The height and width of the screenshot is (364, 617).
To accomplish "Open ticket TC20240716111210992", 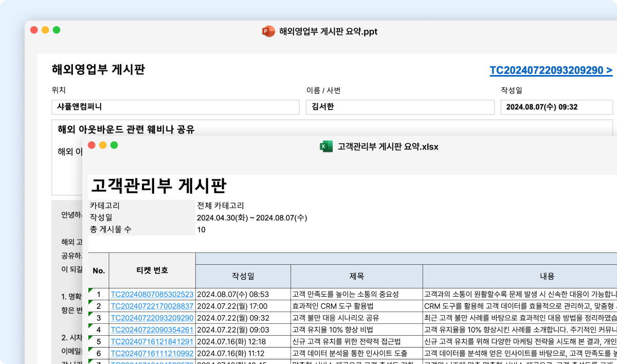I will (x=152, y=353).
